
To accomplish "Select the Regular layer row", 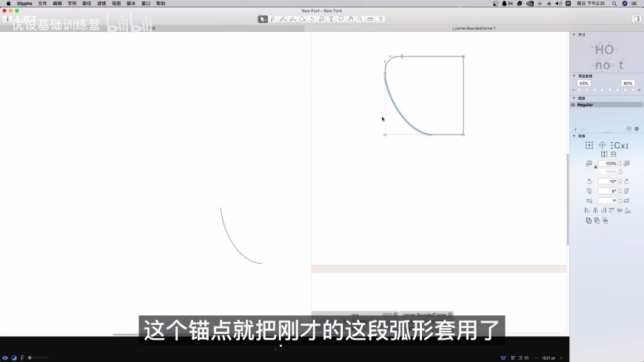I will (x=607, y=105).
